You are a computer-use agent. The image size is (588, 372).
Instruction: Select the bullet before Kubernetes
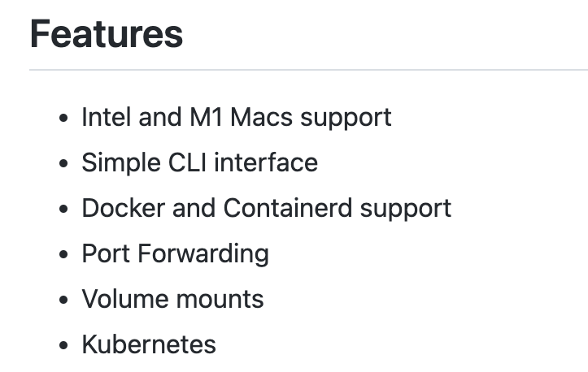(x=64, y=346)
